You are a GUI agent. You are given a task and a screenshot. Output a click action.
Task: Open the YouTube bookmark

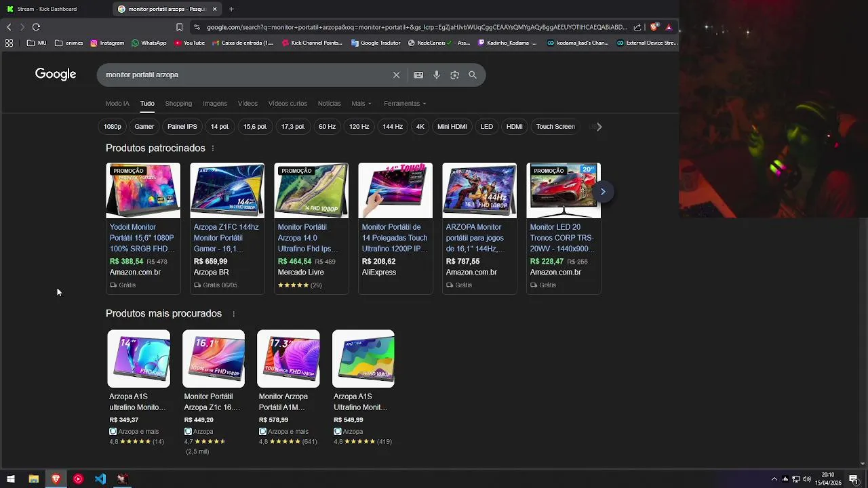coord(189,43)
